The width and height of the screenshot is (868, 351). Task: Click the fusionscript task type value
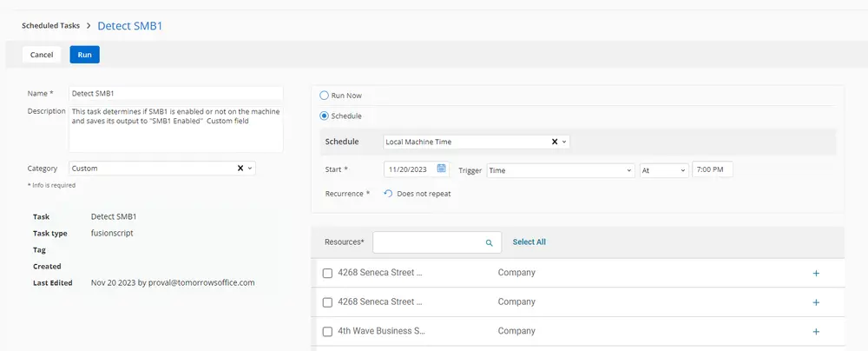coord(112,233)
